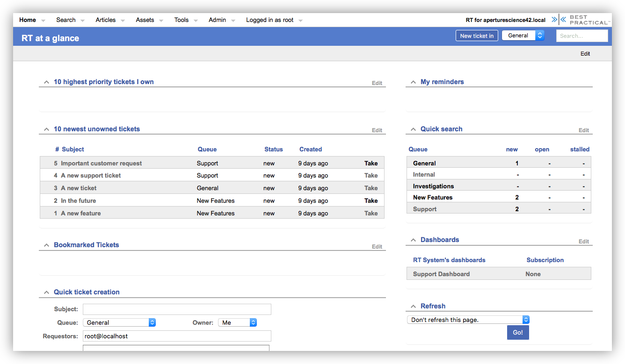
Task: Collapse the Bookmarked Tickets section
Action: pyautogui.click(x=46, y=245)
